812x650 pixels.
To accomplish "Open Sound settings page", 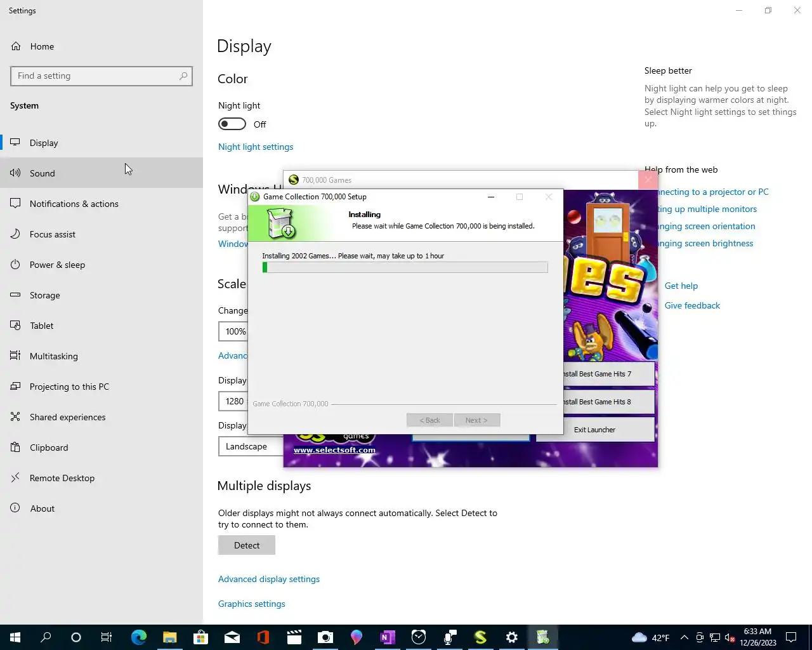I will click(x=101, y=173).
